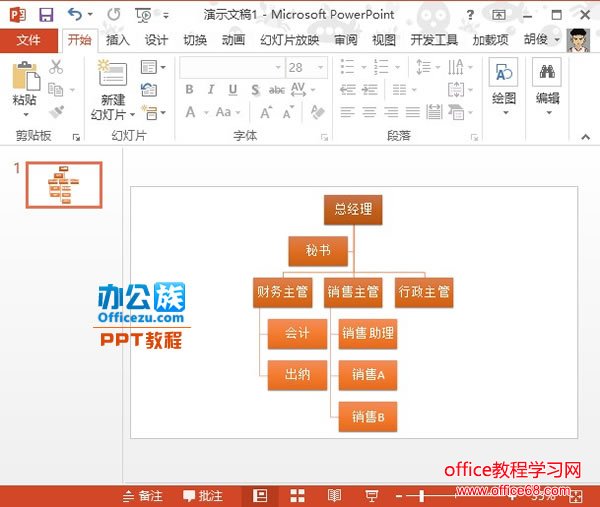
Task: Switch to the 幻灯片放映 Slide Show tab
Action: [x=290, y=40]
